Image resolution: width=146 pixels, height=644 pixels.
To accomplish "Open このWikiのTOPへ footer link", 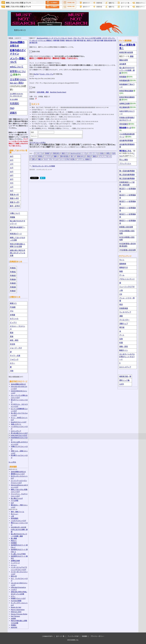I will point(47,636).
